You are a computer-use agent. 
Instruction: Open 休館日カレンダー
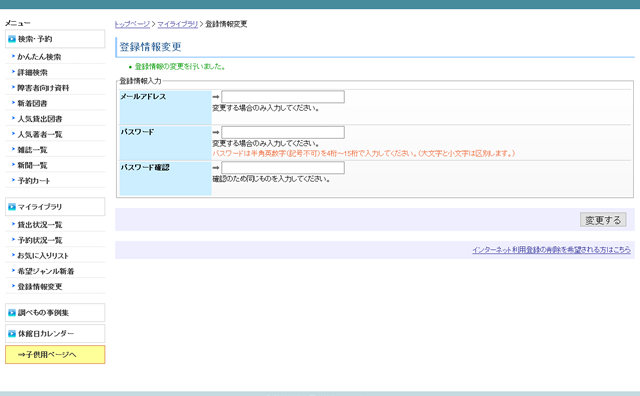coord(55,334)
